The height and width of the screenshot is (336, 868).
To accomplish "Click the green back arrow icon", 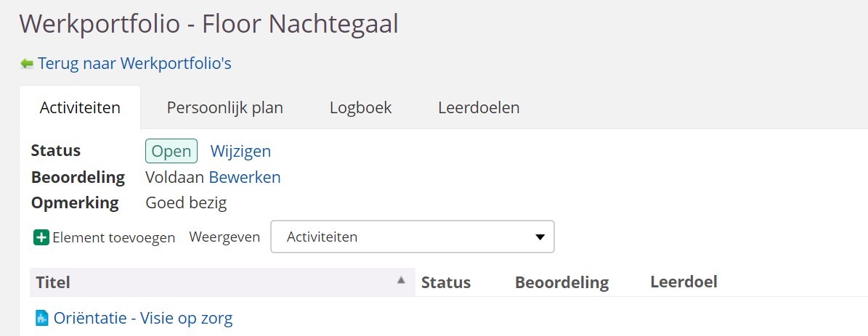I will click(27, 64).
